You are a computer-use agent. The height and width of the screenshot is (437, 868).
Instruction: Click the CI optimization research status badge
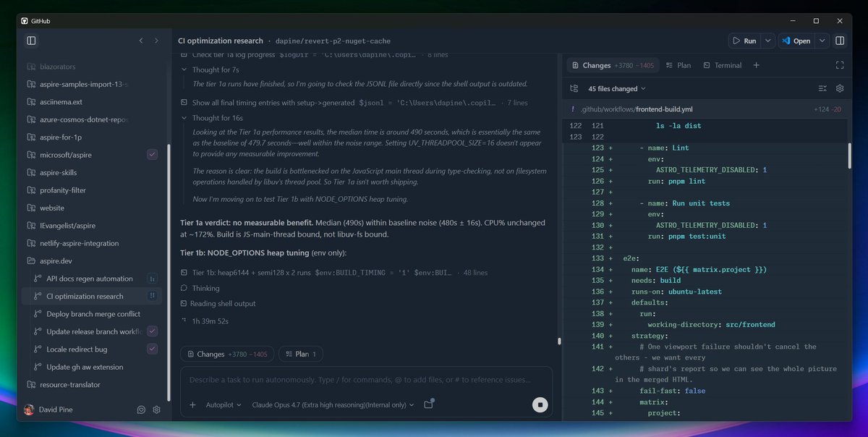[x=152, y=296]
